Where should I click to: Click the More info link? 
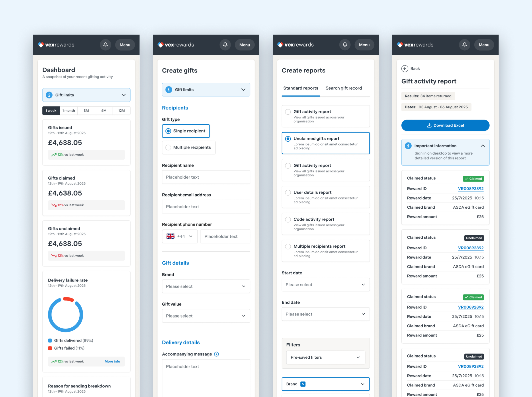pyautogui.click(x=112, y=362)
